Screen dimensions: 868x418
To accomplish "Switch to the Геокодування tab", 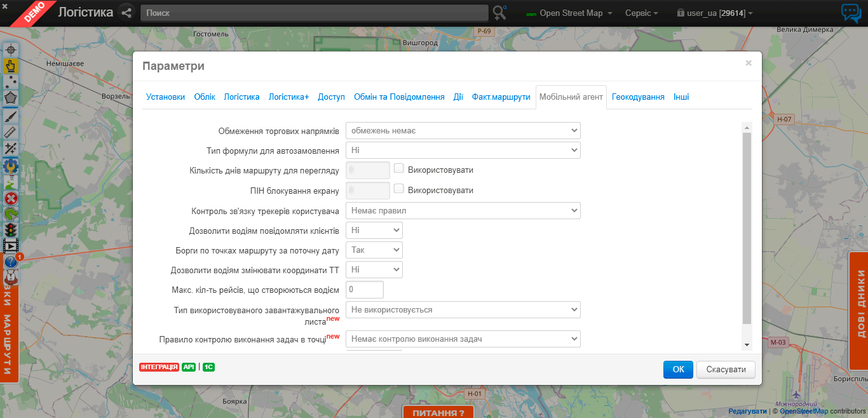I will (638, 97).
